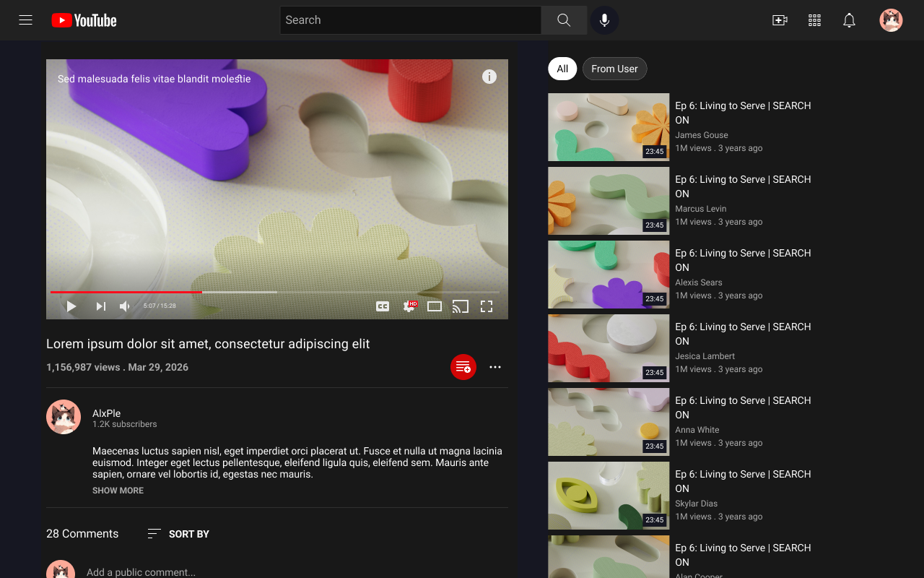The width and height of the screenshot is (924, 578).
Task: Click the search magnifier button
Action: [564, 20]
